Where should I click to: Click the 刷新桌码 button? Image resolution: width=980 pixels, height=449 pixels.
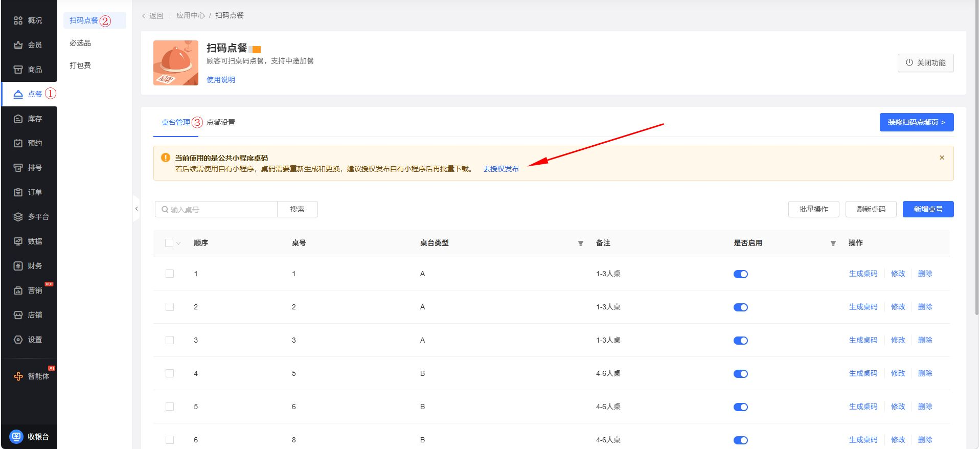(x=871, y=209)
